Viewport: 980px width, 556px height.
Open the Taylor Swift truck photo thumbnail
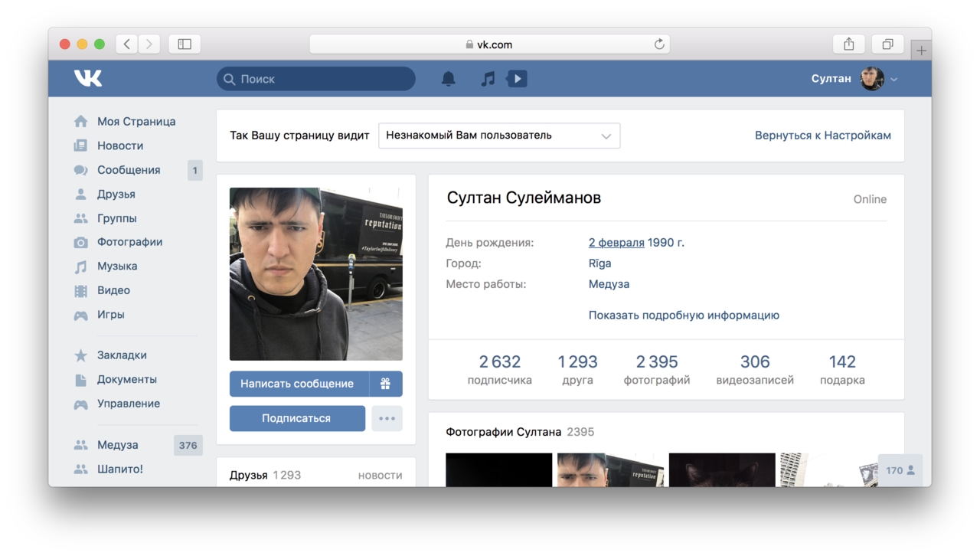(610, 470)
